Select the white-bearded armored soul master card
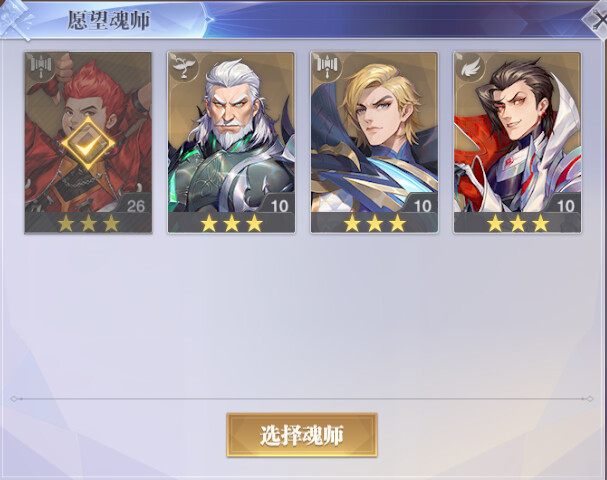607x480 pixels. 231,142
